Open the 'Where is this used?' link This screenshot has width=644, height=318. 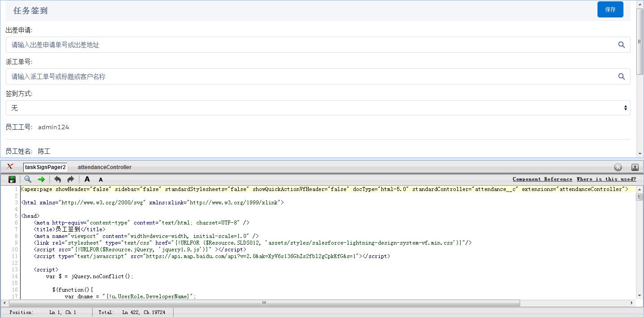(606, 179)
